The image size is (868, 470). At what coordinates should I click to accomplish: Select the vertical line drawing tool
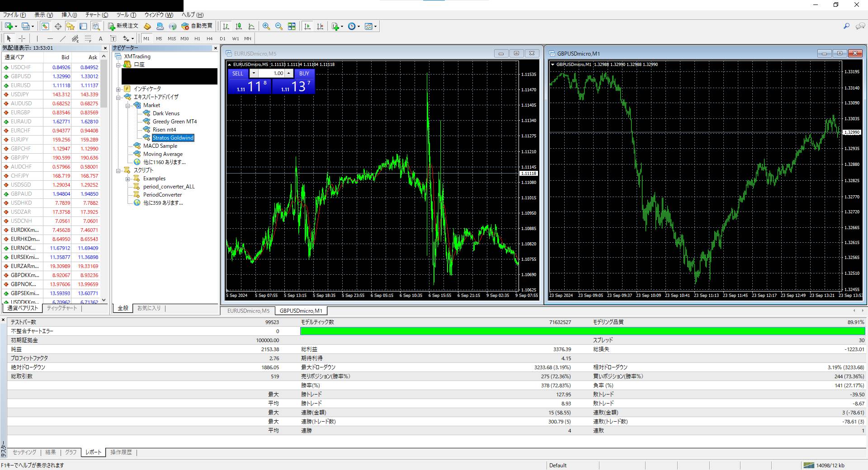37,38
